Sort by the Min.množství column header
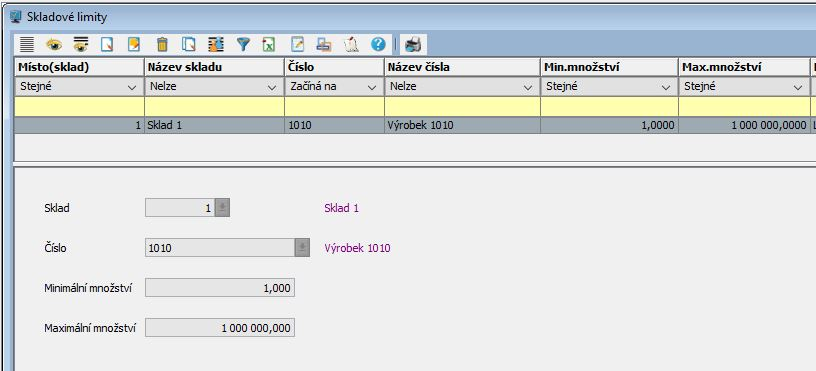The height and width of the screenshot is (371, 816). (609, 67)
